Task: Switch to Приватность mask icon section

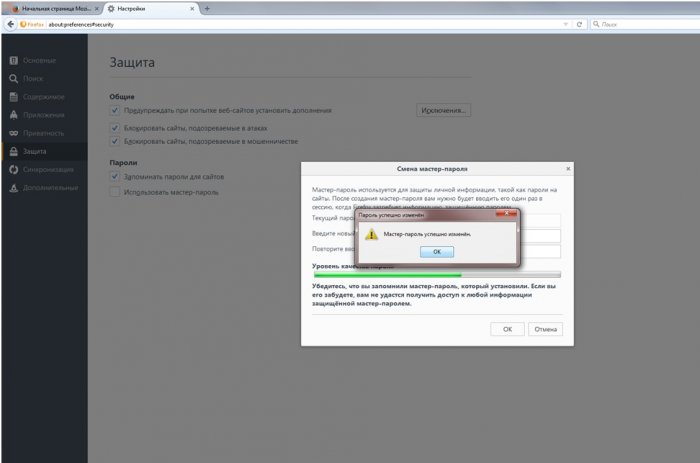Action: pos(42,133)
